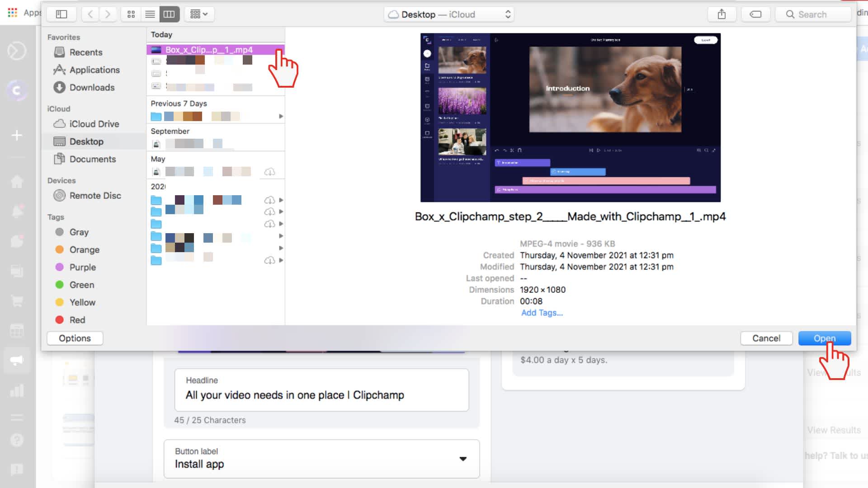Click the megaphone icon in left sidebar
Screen dimensions: 868x488
(x=17, y=360)
